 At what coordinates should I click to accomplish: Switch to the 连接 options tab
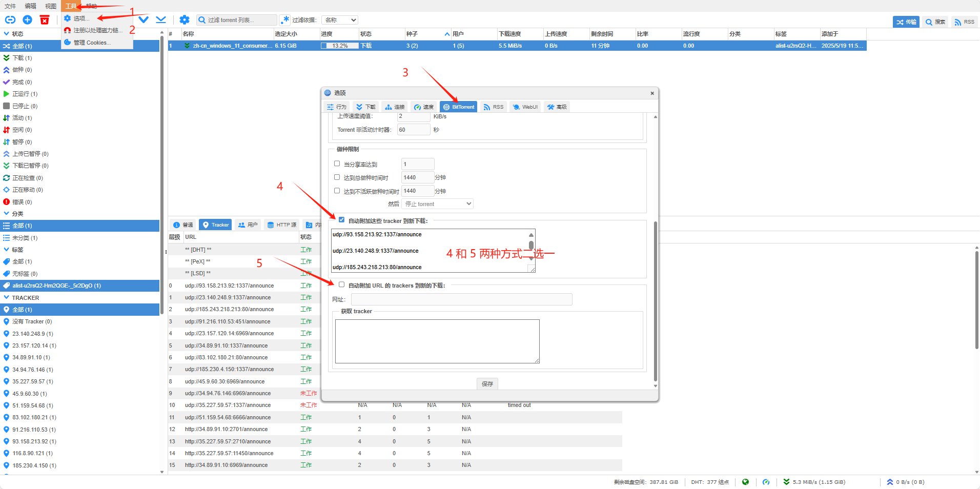395,107
